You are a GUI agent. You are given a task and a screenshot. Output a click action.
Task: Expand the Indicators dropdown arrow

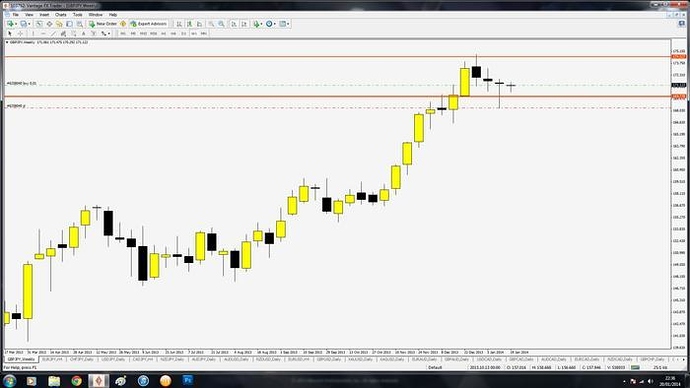[x=261, y=24]
